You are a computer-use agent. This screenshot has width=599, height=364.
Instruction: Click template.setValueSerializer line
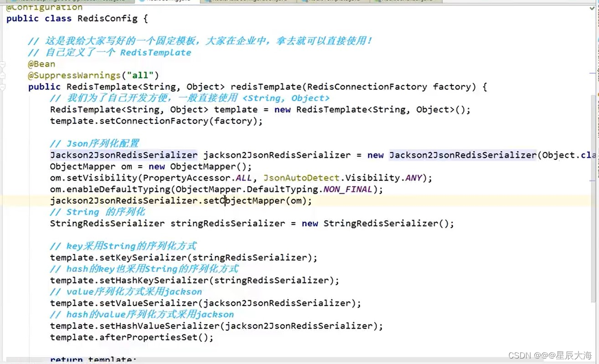(x=206, y=303)
